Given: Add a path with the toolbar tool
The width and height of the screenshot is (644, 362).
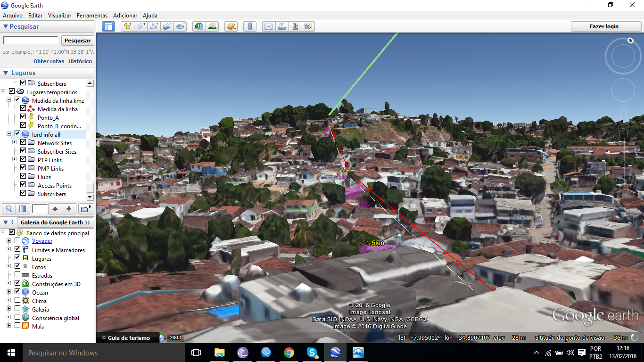Looking at the screenshot, I should tap(154, 26).
